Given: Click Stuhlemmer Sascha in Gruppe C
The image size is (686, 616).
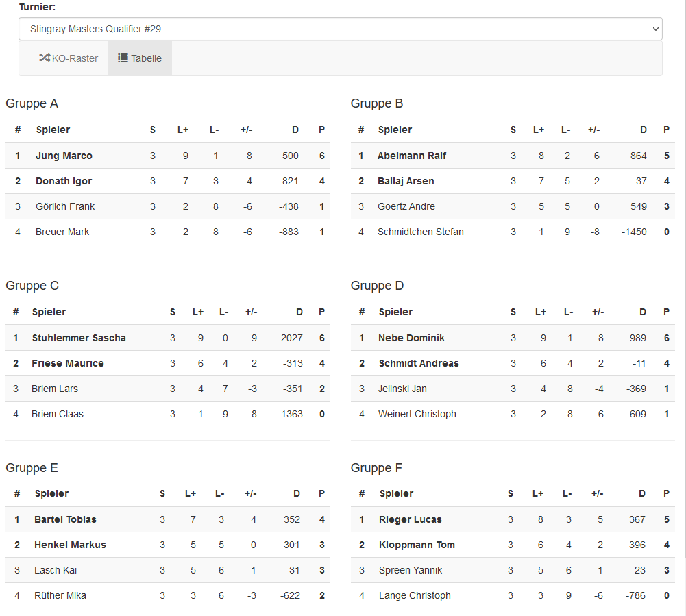Looking at the screenshot, I should [x=79, y=338].
